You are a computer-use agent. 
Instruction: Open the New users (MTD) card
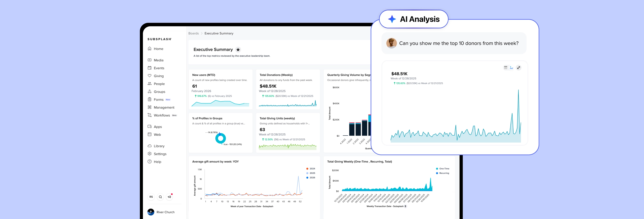click(221, 89)
